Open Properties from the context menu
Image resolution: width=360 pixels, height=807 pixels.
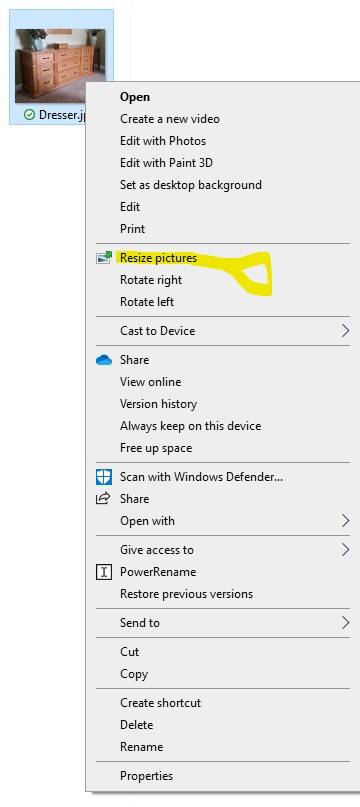click(146, 776)
